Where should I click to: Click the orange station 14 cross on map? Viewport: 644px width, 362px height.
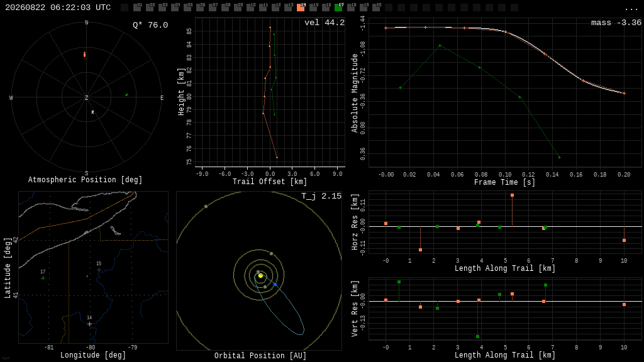(x=89, y=324)
